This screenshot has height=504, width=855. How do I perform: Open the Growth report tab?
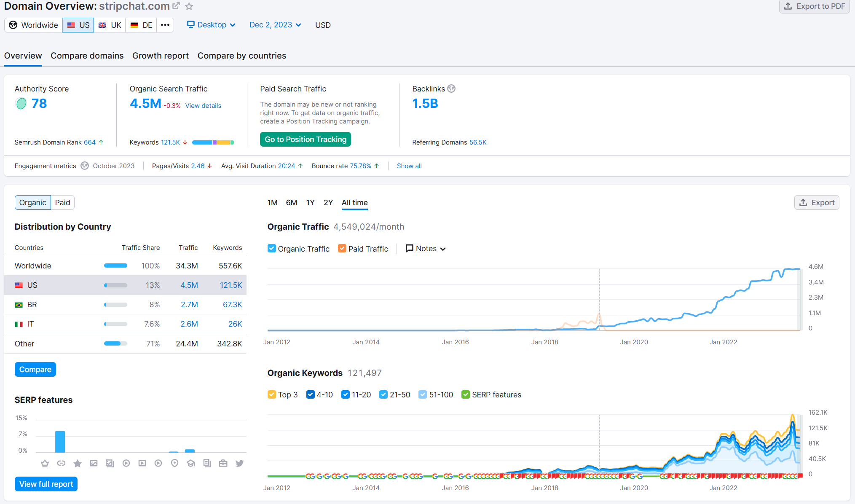[x=161, y=56]
